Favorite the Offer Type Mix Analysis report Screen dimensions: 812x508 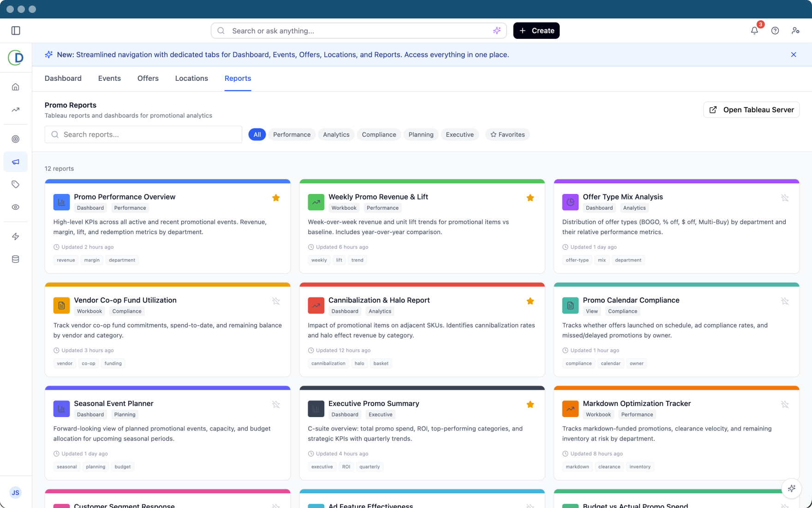click(785, 198)
